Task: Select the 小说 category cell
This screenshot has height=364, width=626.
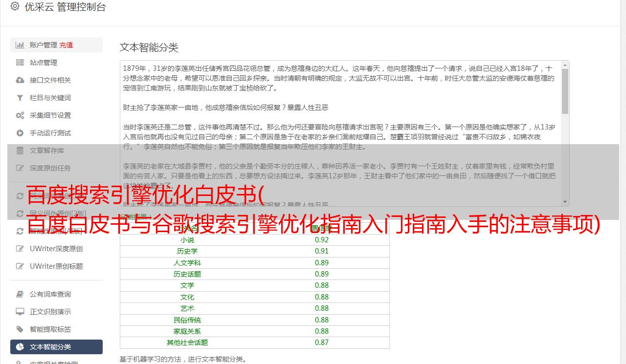Action: tap(187, 240)
